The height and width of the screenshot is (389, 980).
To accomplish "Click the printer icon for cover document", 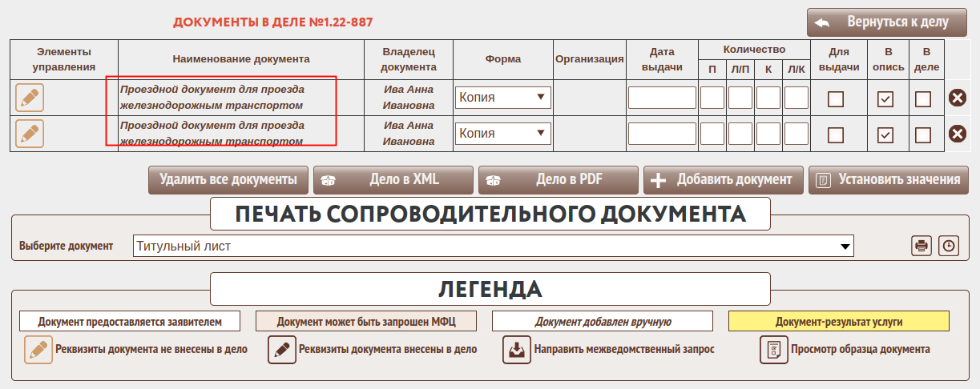I will [922, 246].
